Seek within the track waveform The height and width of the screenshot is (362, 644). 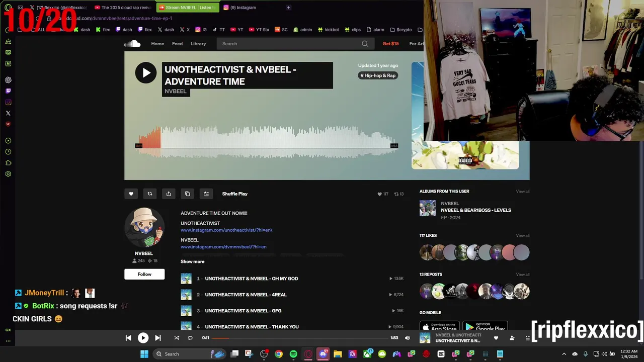(x=267, y=142)
